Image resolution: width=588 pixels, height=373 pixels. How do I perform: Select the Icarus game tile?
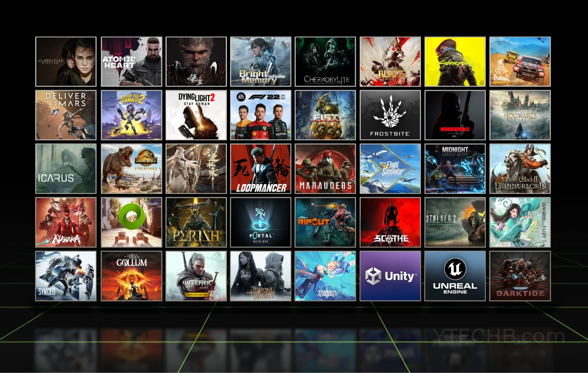(66, 169)
